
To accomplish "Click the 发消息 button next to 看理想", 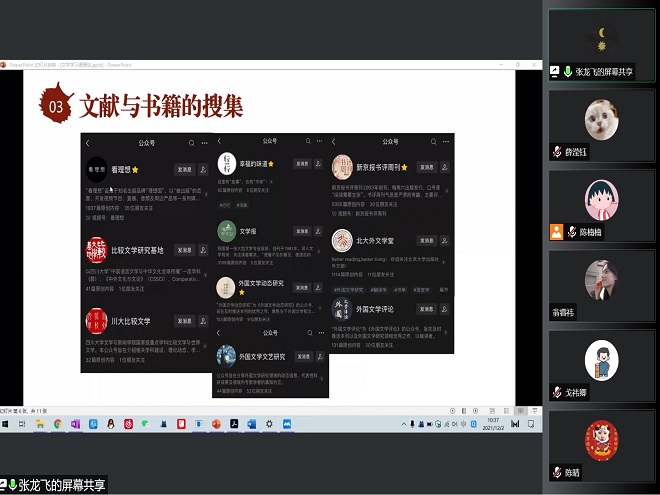I will pos(185,169).
